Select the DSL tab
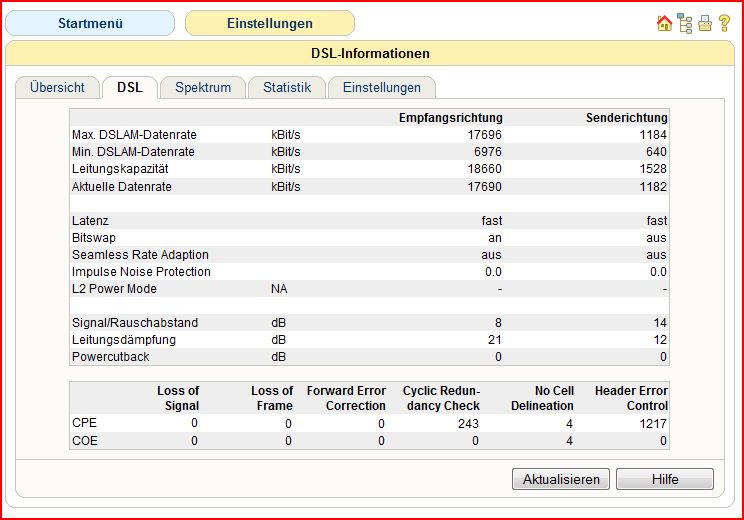 coord(130,87)
